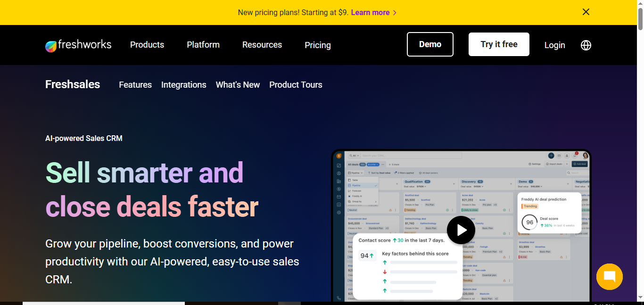Go to the Pricing page
The image size is (644, 305).
[318, 45]
